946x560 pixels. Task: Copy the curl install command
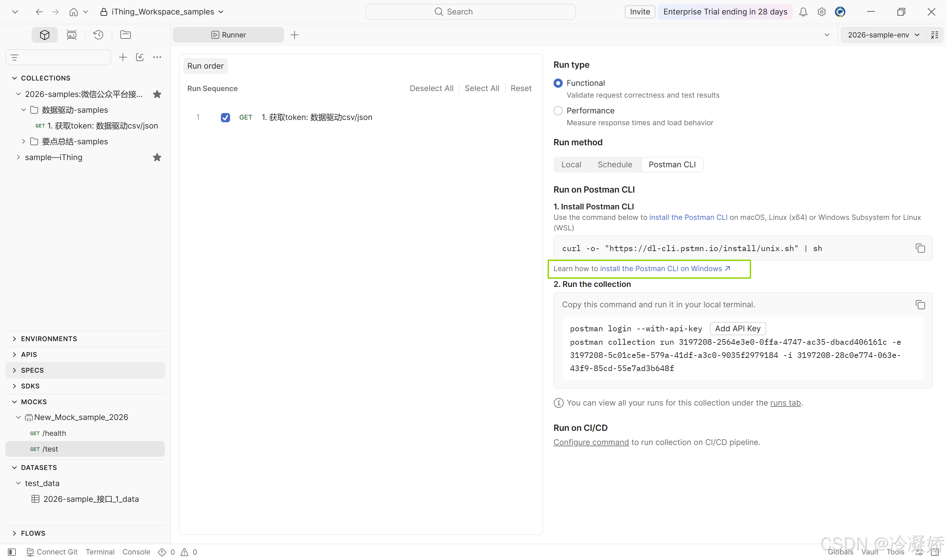pos(920,248)
